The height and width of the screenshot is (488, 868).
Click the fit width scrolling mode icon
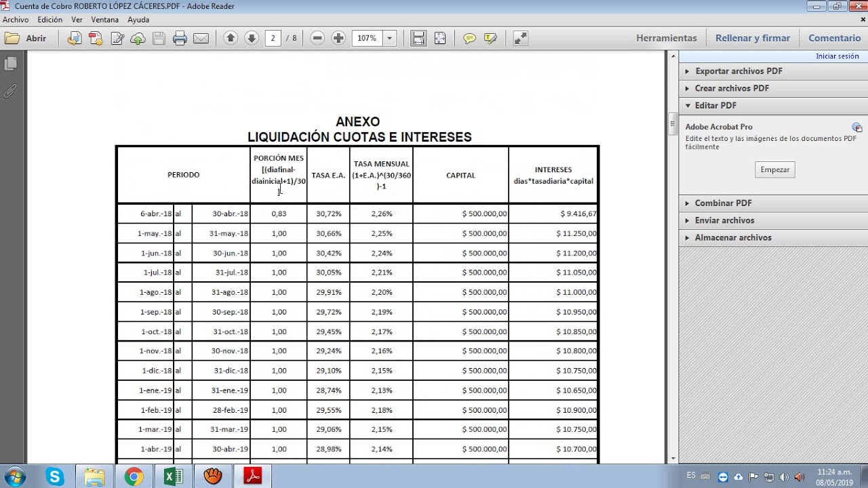click(x=418, y=38)
